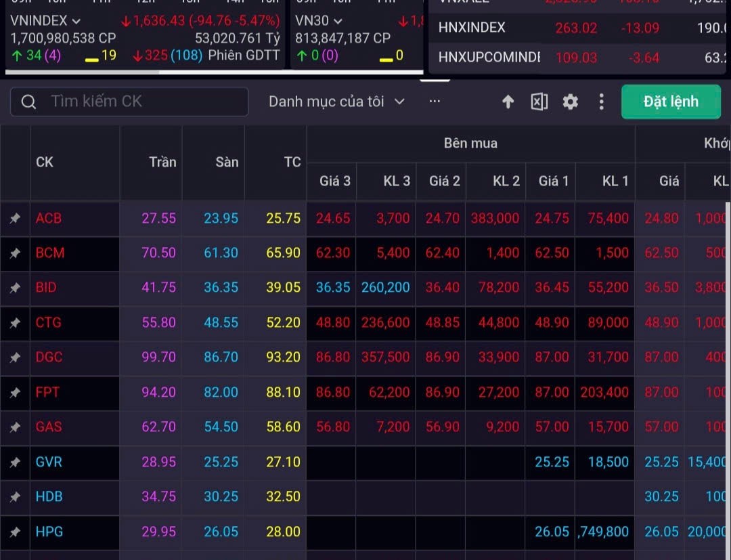Open the HDB stock symbol
This screenshot has height=560, width=731.
(x=49, y=497)
